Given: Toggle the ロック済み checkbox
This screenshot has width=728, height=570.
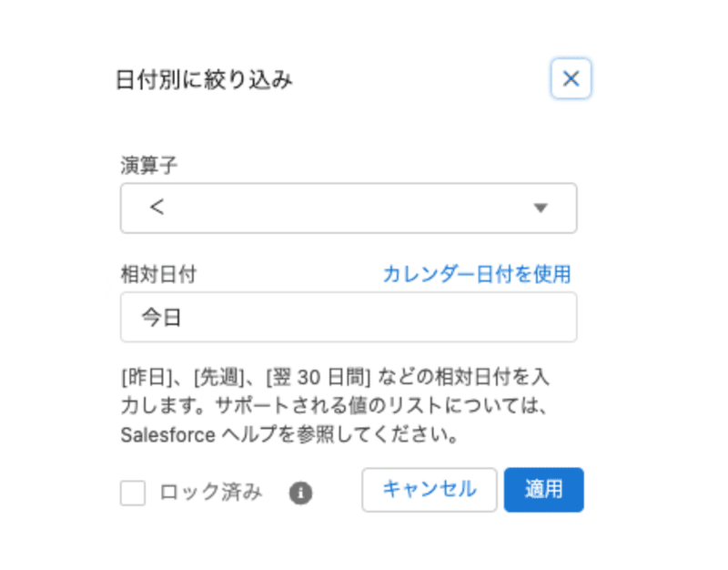Looking at the screenshot, I should pos(133,493).
